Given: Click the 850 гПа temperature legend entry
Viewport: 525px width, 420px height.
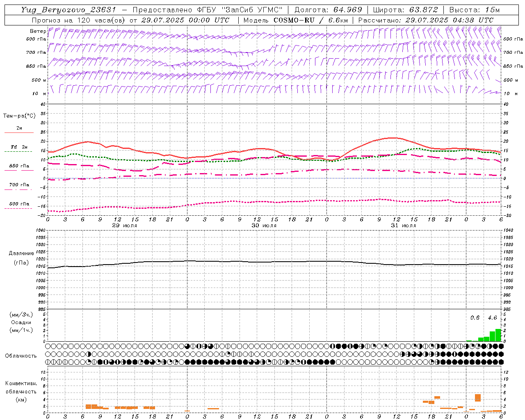Looking at the screenshot, I should pos(19,166).
